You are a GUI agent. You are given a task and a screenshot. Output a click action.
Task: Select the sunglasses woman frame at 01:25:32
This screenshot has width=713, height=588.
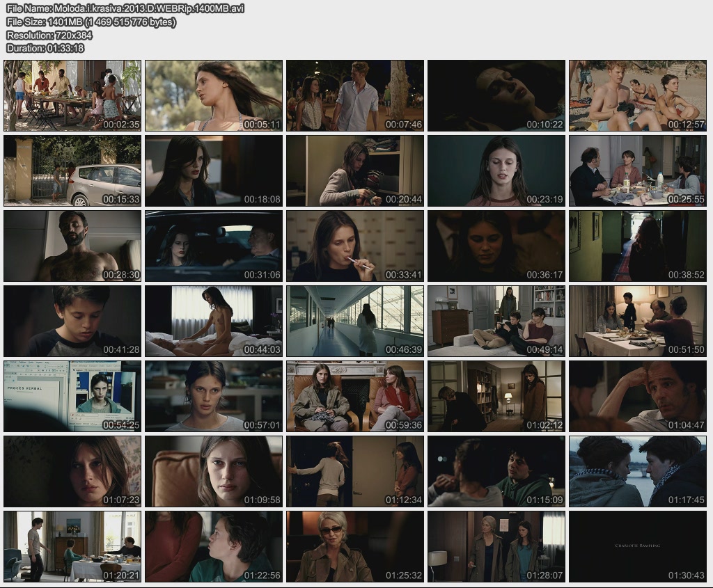pyautogui.click(x=355, y=546)
